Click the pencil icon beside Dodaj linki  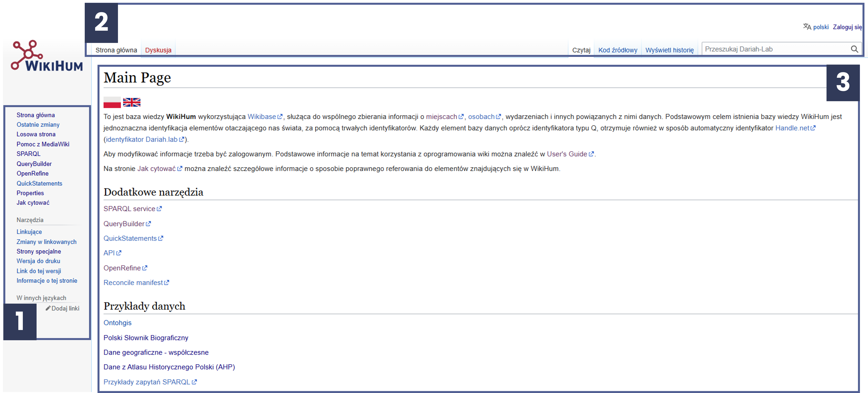[x=48, y=308]
